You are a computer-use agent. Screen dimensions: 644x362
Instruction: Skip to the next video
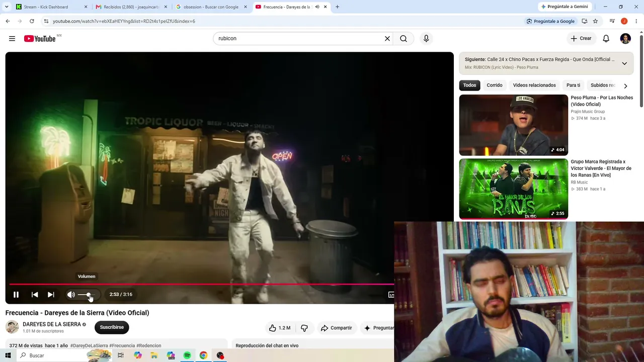pyautogui.click(x=51, y=295)
